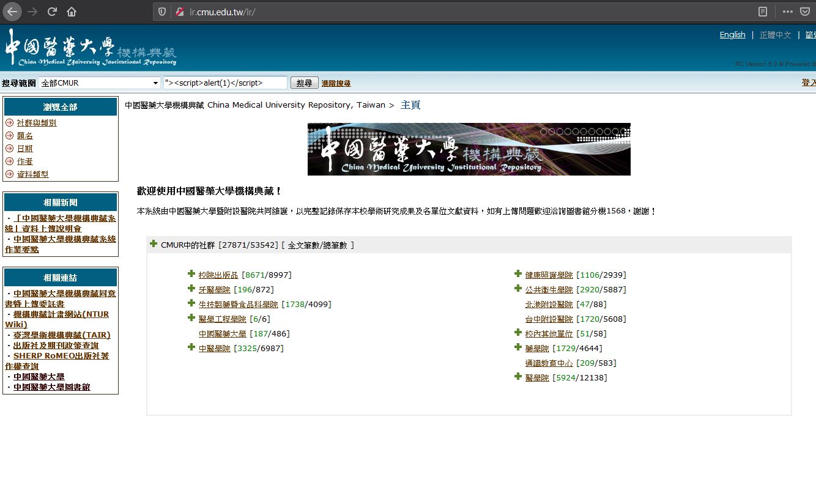Viewport: 816px width, 504px height.
Task: Click the arrow bullet icon beside 作者
Action: click(9, 161)
